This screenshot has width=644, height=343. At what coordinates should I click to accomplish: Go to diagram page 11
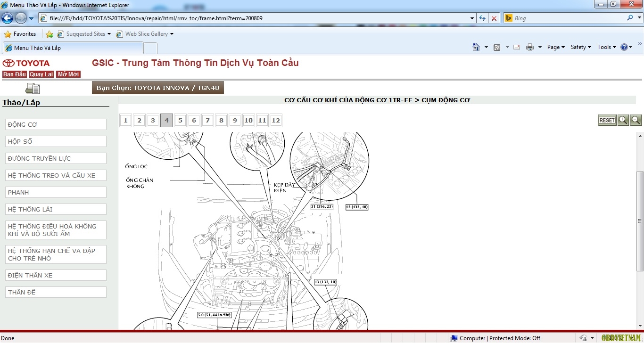click(262, 121)
